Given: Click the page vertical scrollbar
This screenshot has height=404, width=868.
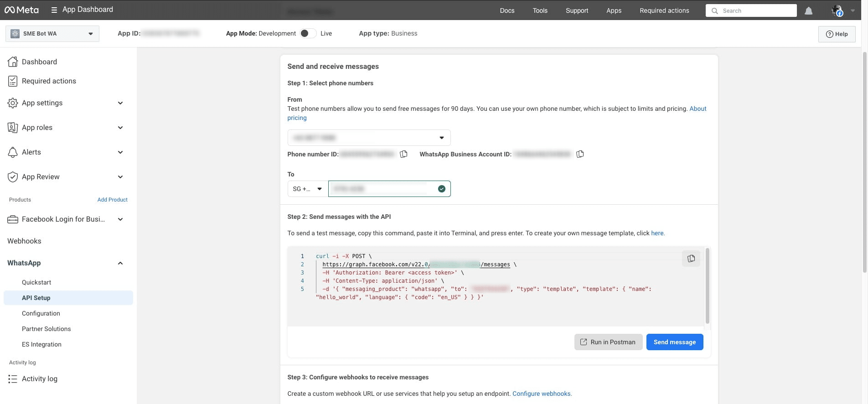Looking at the screenshot, I should coord(864,162).
